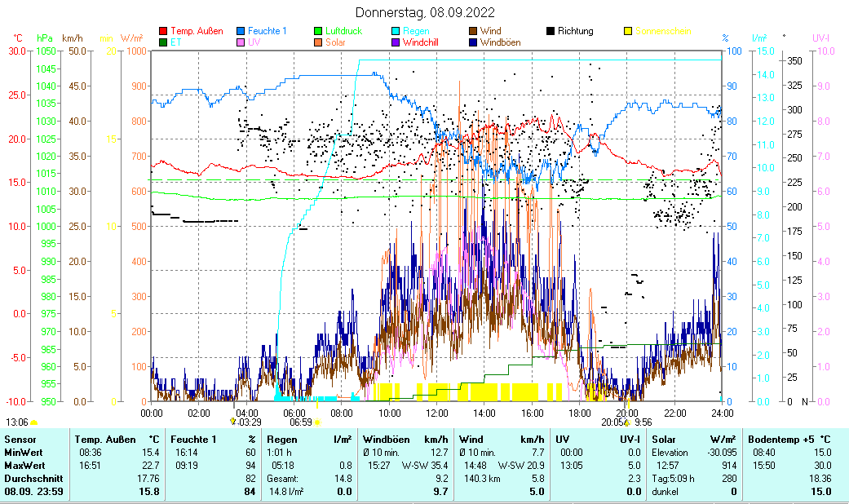Click the orange W/m² axis unit label
The height and width of the screenshot is (504, 849).
[131, 38]
